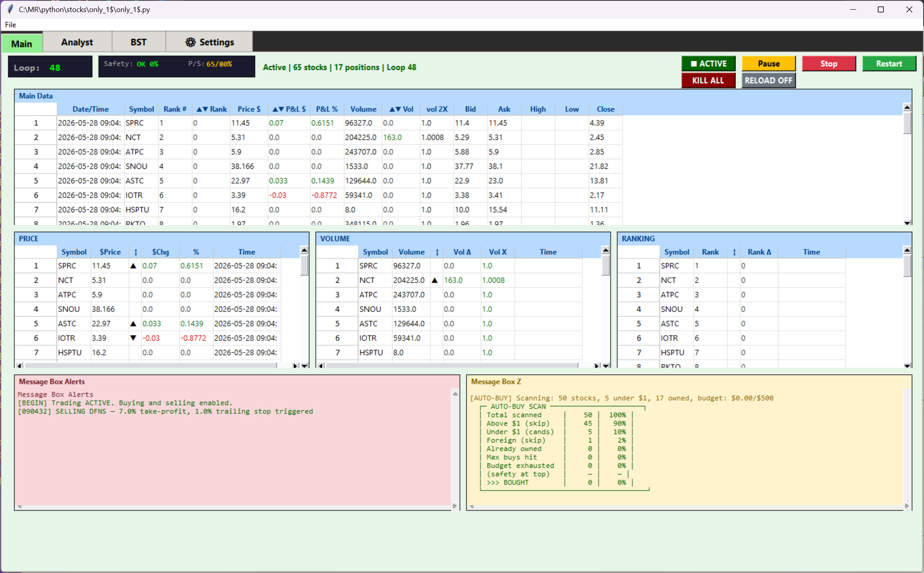The height and width of the screenshot is (573, 924).
Task: Click the Pause button
Action: tap(768, 63)
